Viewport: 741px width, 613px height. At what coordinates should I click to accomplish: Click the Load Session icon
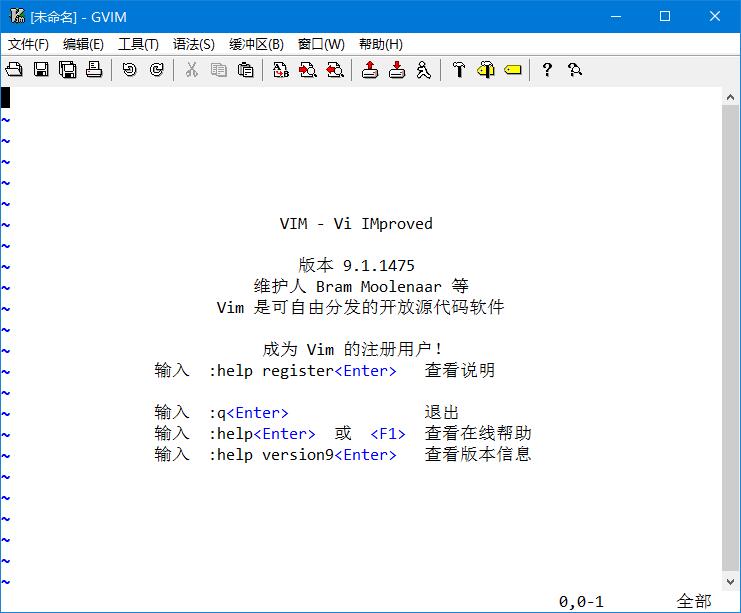[x=370, y=70]
